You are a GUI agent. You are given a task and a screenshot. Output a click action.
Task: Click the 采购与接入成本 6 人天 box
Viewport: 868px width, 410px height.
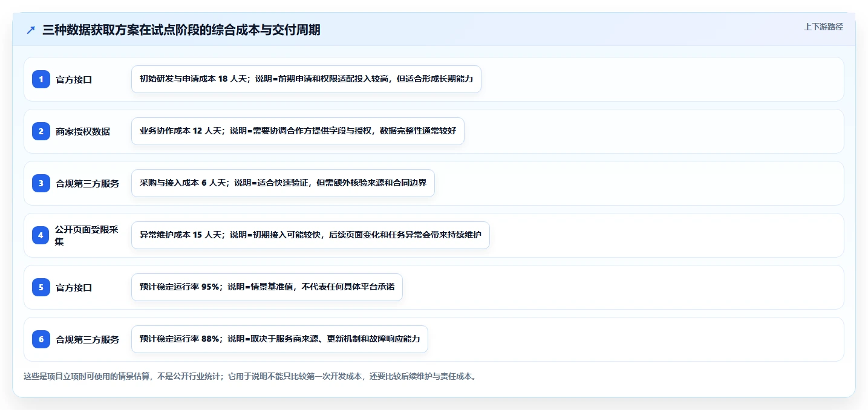[283, 183]
